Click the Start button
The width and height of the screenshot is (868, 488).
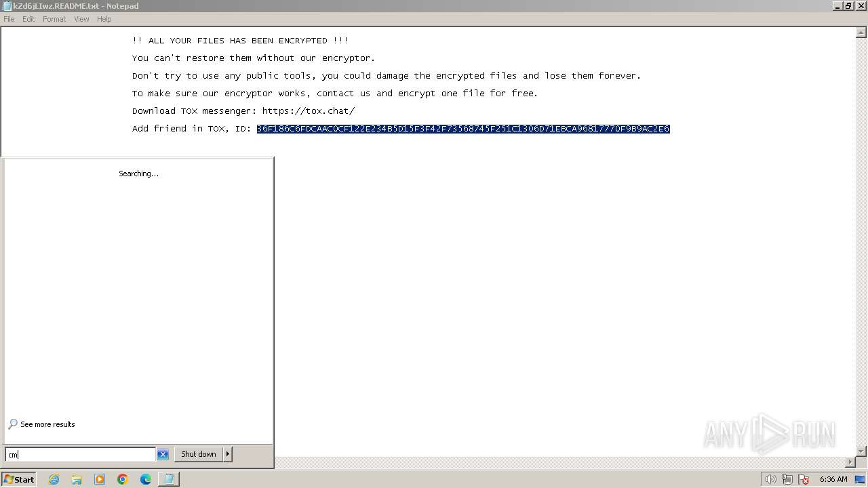(x=19, y=479)
